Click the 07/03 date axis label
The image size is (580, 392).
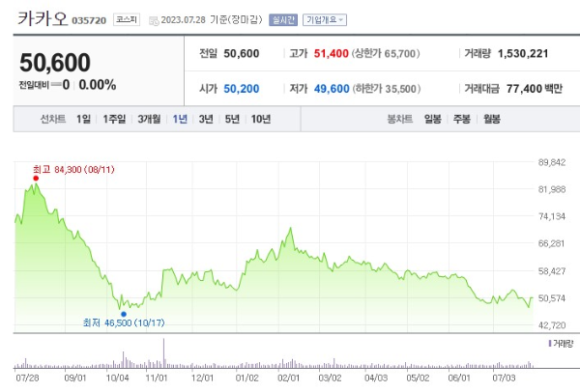point(504,378)
